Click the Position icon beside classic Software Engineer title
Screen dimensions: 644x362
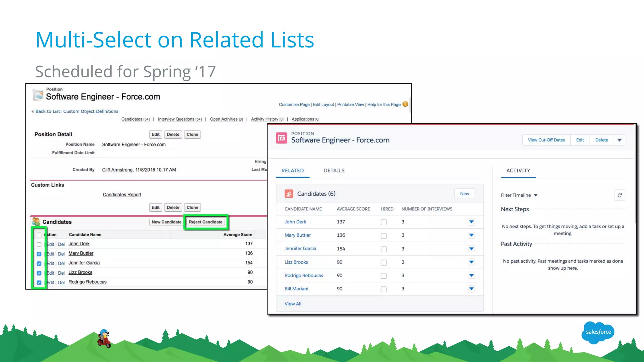[38, 95]
